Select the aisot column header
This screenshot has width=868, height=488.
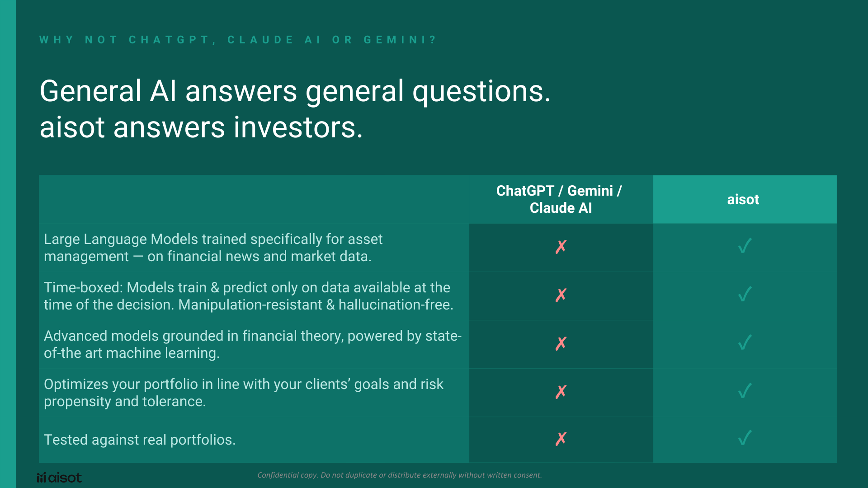743,199
